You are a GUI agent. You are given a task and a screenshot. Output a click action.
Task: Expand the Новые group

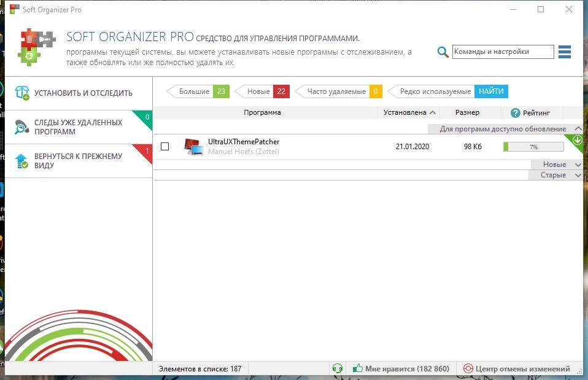click(578, 165)
